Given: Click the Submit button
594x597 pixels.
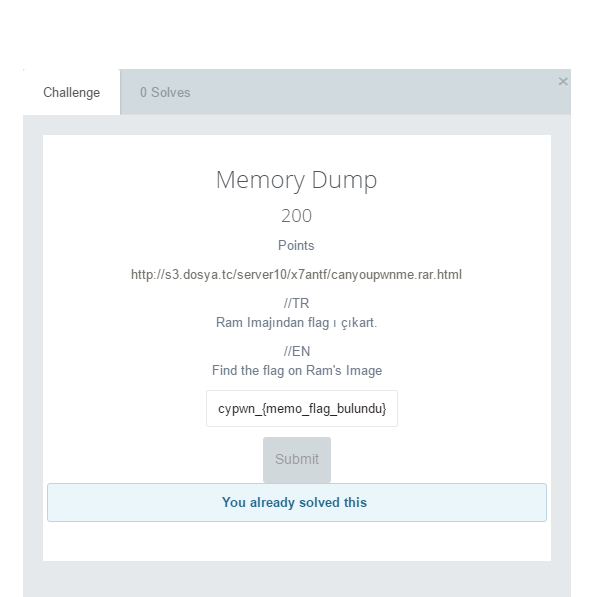Looking at the screenshot, I should pyautogui.click(x=297, y=460).
